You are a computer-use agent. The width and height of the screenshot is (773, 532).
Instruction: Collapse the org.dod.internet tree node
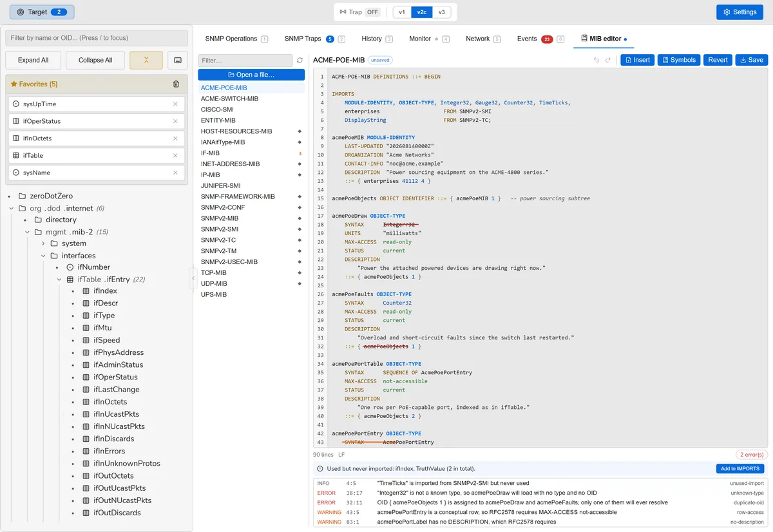click(x=12, y=209)
